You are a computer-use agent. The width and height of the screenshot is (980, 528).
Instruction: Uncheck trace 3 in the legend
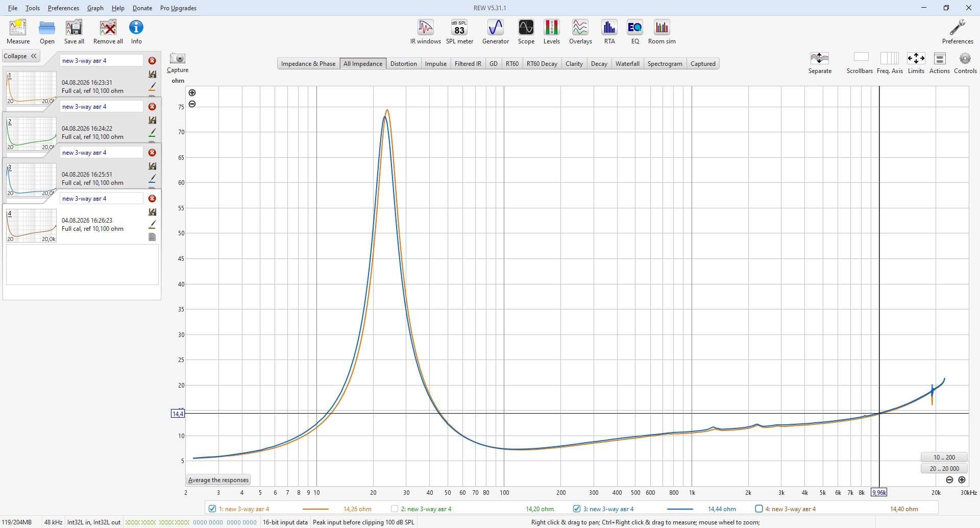(577, 509)
